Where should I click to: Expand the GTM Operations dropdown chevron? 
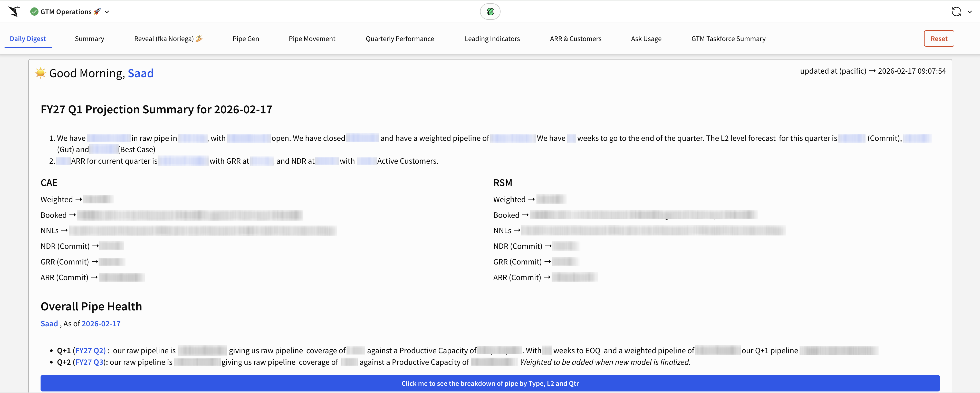pyautogui.click(x=107, y=12)
